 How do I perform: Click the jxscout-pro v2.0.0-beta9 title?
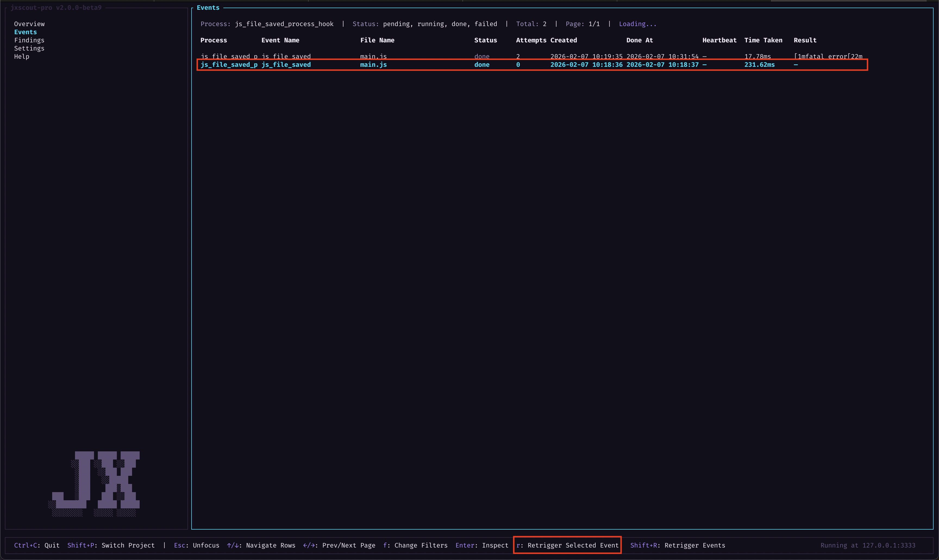click(56, 8)
